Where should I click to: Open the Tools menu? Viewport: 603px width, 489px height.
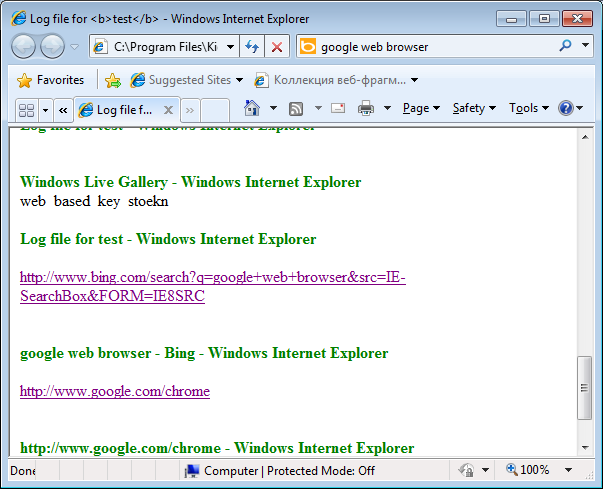[529, 108]
